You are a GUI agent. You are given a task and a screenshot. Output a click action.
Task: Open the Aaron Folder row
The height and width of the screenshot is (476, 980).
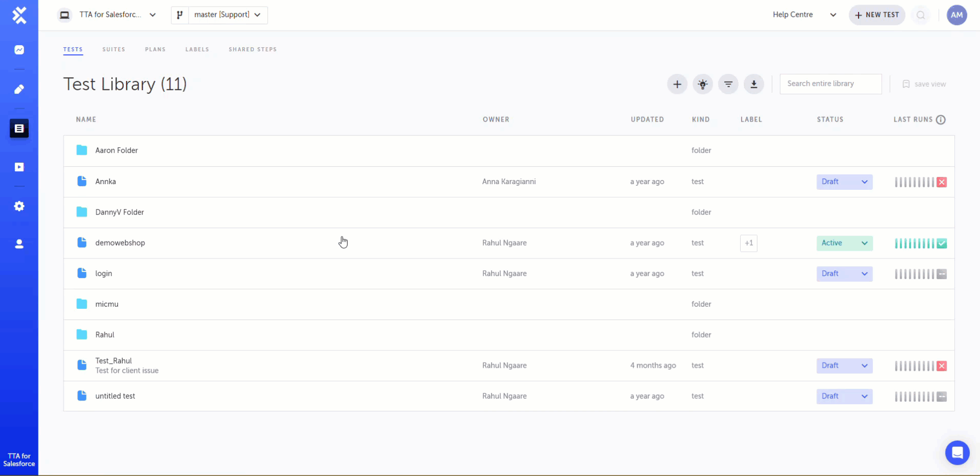tap(509, 151)
